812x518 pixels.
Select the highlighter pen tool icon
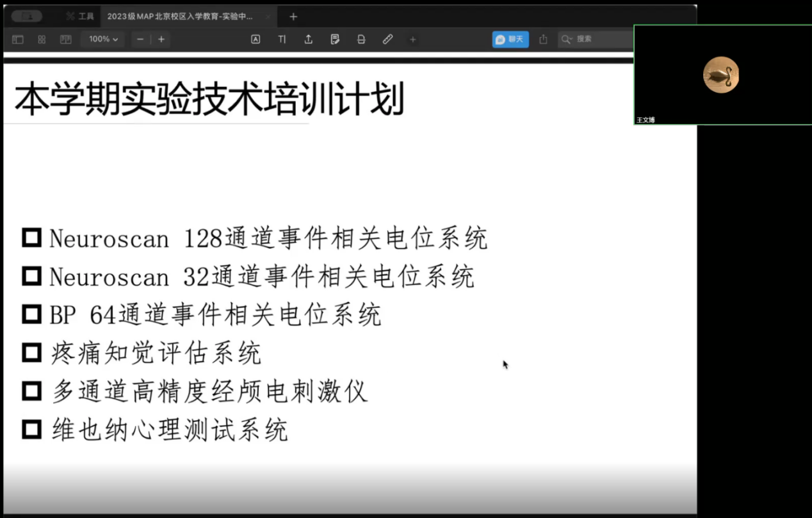tap(387, 39)
